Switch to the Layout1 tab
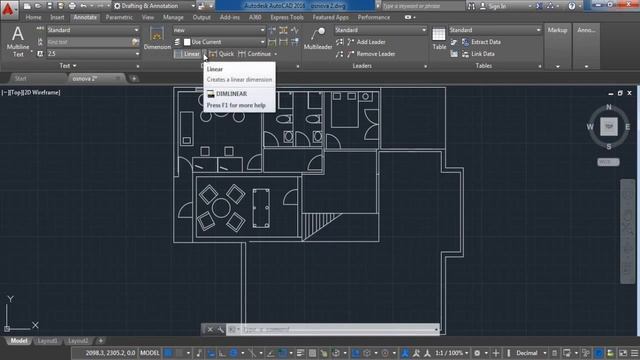Viewport: 640px width, 360px height. pos(47,340)
